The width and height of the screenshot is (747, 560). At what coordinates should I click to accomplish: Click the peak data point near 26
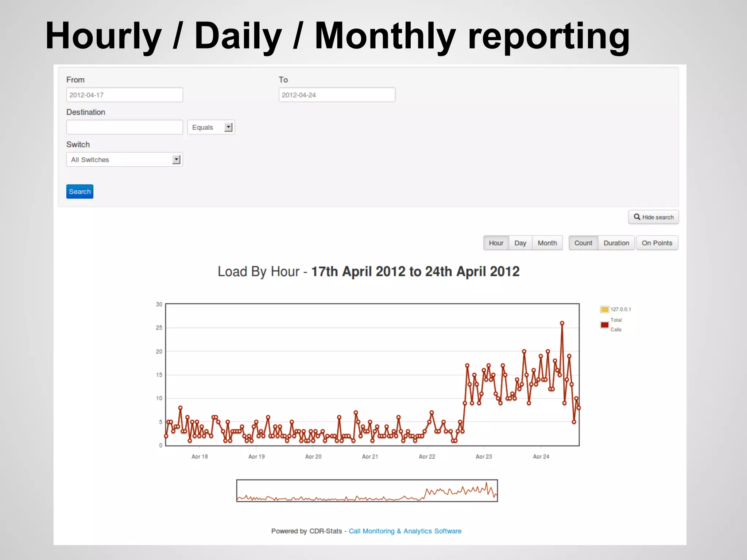tap(562, 323)
